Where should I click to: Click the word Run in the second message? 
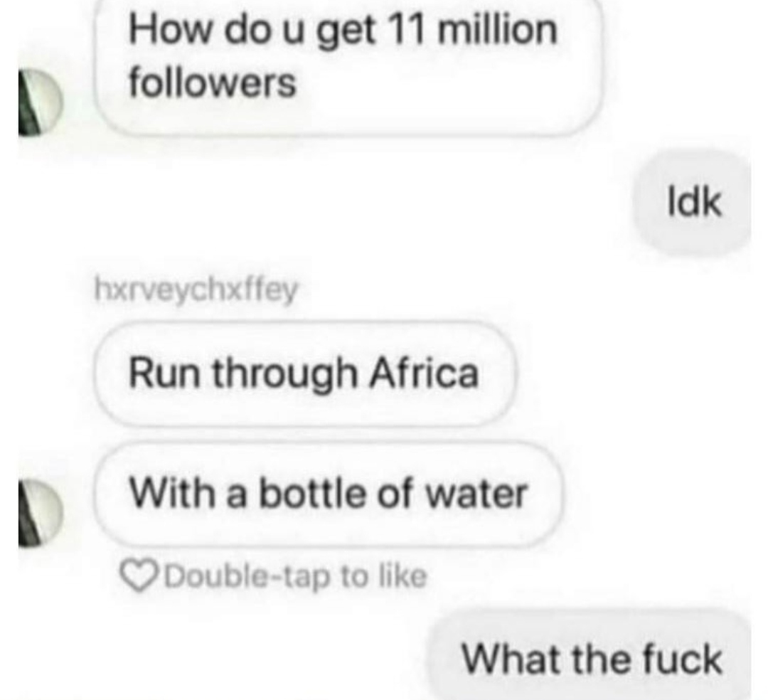coord(164,373)
